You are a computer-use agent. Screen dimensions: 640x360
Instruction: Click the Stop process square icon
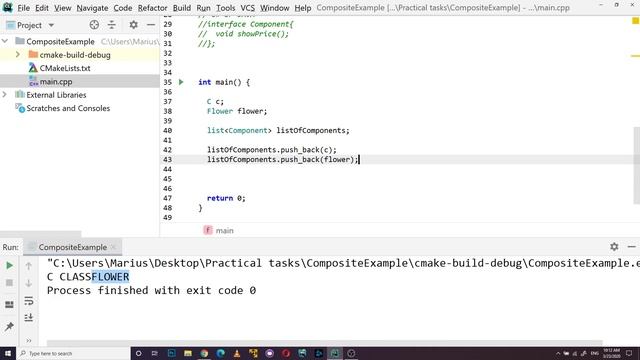tap(9, 283)
